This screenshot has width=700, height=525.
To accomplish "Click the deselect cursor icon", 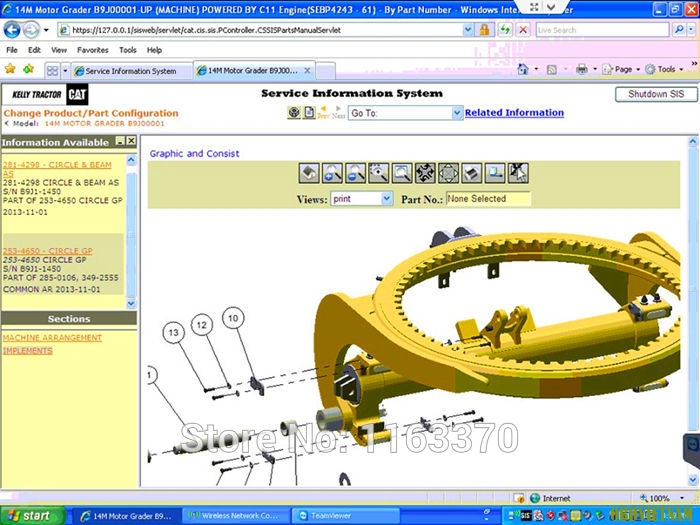I will (518, 173).
